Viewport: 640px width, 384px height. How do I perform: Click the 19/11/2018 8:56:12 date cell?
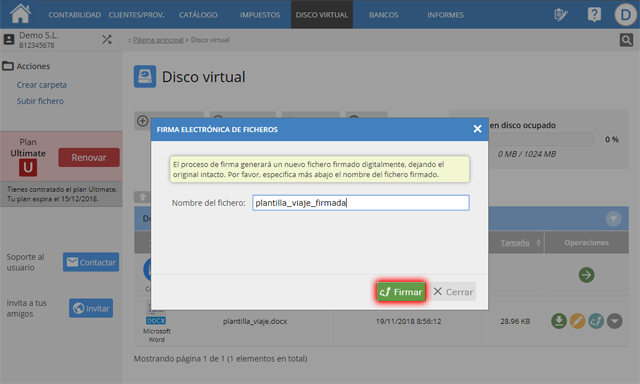(408, 322)
